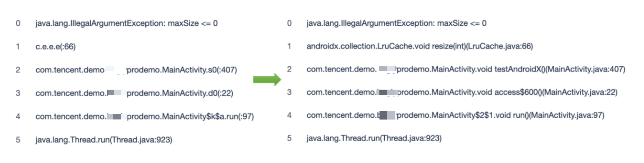Click the MainActivity.d0(:22) frame
644x163 pixels.
click(134, 93)
